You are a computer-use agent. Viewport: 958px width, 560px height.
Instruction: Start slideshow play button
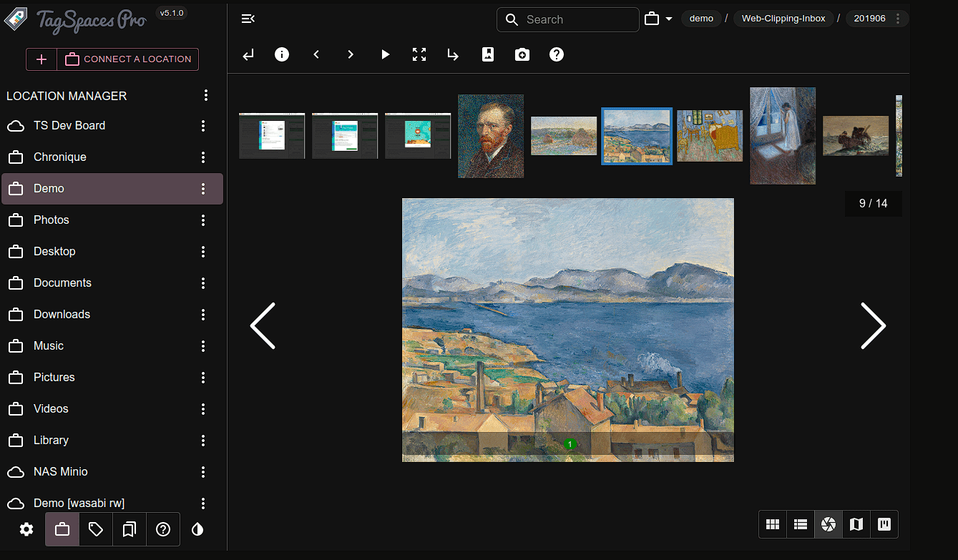(385, 54)
